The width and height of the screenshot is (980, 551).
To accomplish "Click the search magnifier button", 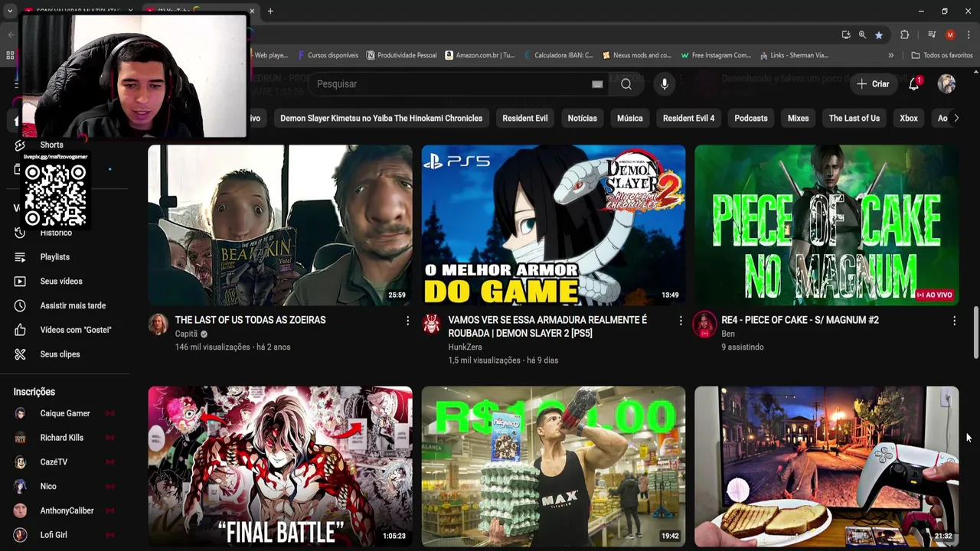I will (626, 84).
